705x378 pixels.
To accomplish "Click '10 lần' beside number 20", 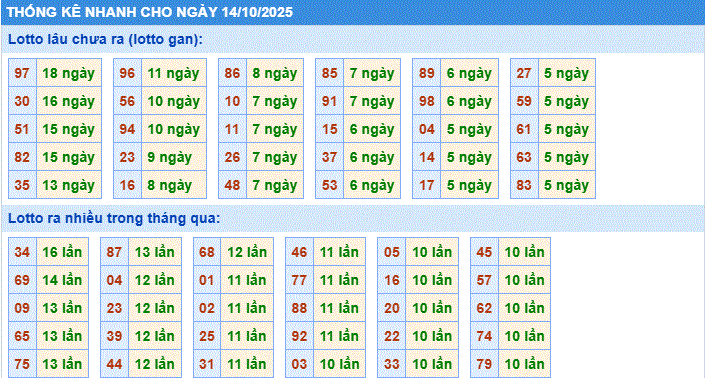I will pos(432,308).
